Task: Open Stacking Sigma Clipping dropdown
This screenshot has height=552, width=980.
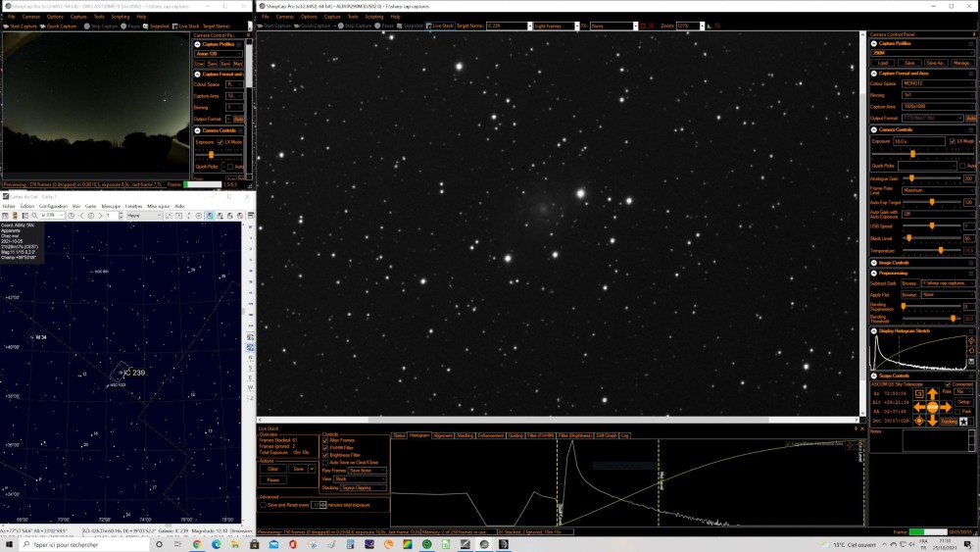Action: 364,487
